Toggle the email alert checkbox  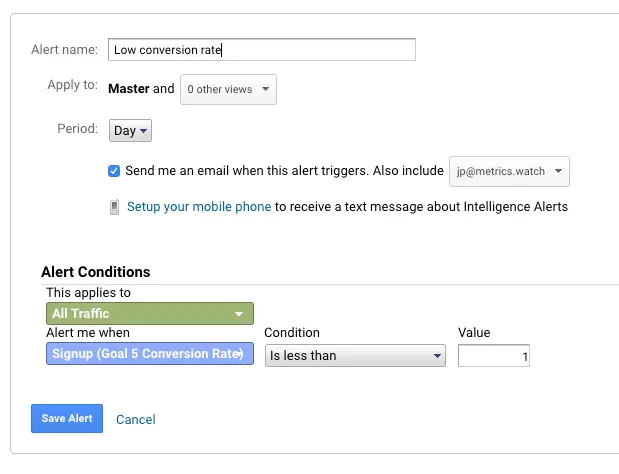tap(114, 171)
